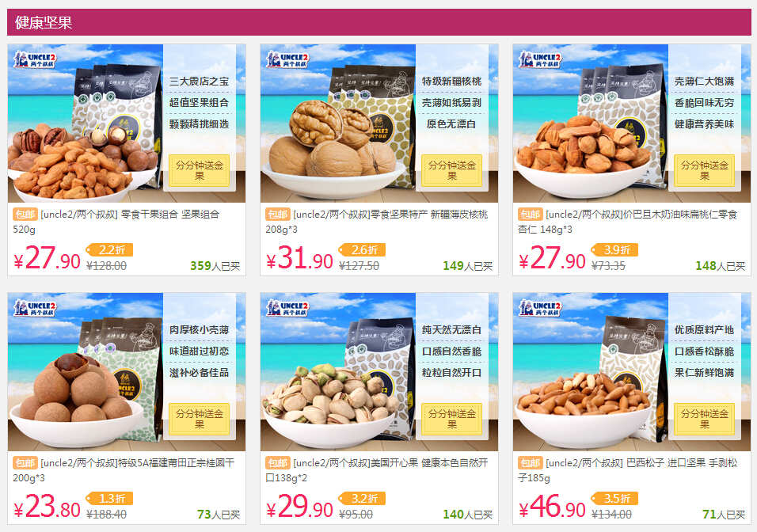Open the mixed nuts 520g product image
Screen dimensions: 757x532
[127, 123]
